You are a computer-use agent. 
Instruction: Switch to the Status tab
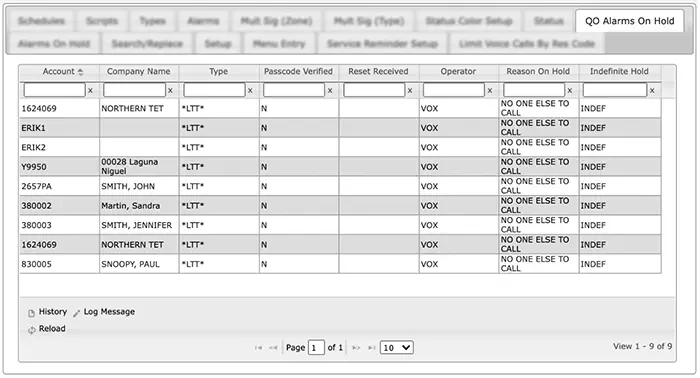coord(549,21)
